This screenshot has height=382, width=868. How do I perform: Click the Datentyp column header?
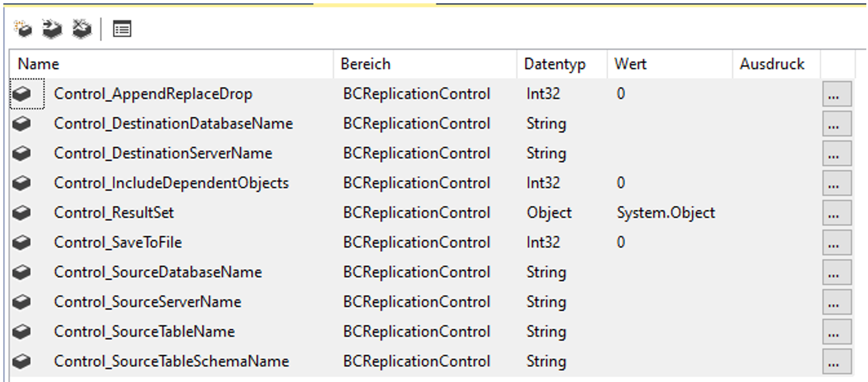pos(554,64)
